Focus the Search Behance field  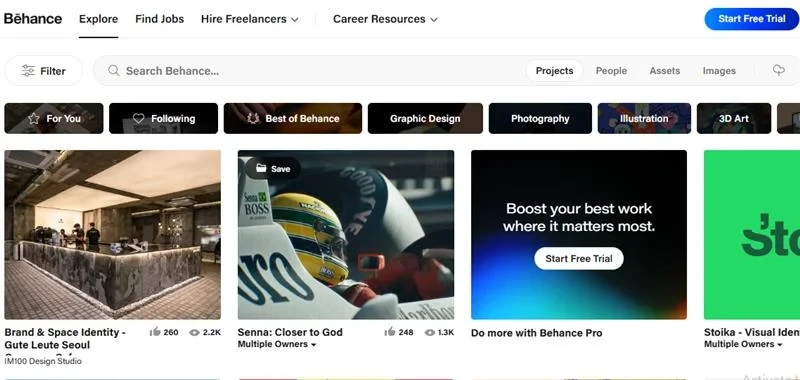306,71
